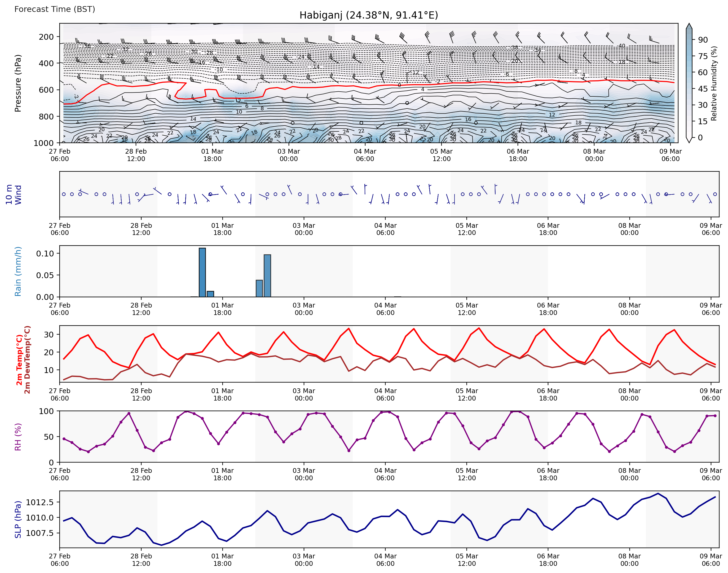728x573 pixels.
Task: Click the 1012.5 tick on the SLP axis
Action: pos(39,502)
